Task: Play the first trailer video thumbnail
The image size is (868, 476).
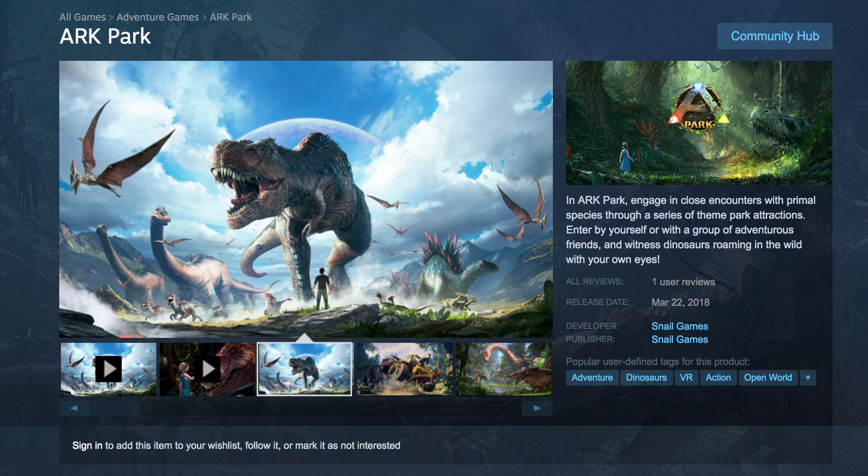Action: coord(108,369)
